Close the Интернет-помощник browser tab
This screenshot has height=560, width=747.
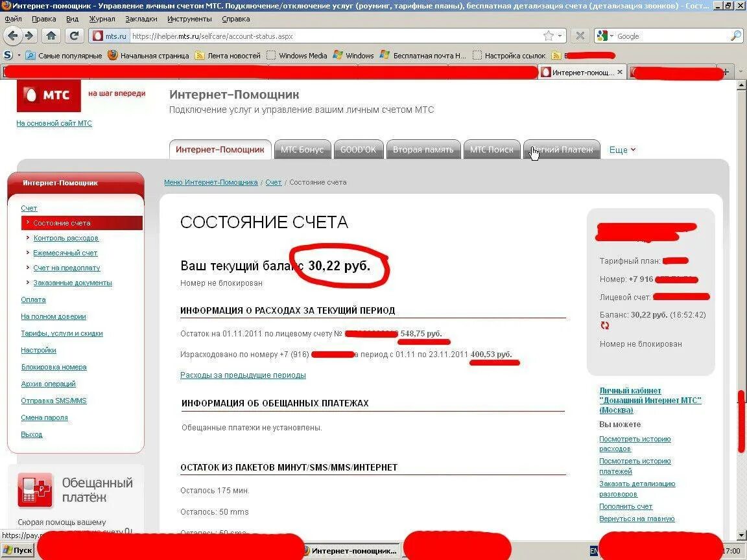(619, 72)
